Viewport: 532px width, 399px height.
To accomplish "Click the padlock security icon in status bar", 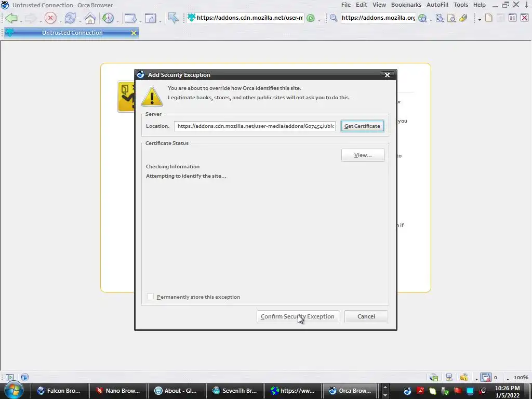I will coord(464,377).
